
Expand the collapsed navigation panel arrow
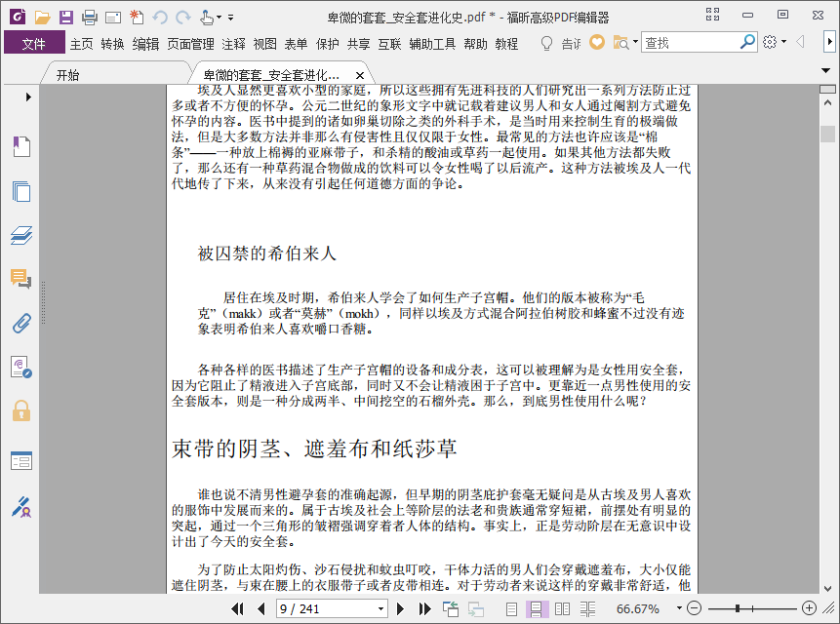[28, 97]
